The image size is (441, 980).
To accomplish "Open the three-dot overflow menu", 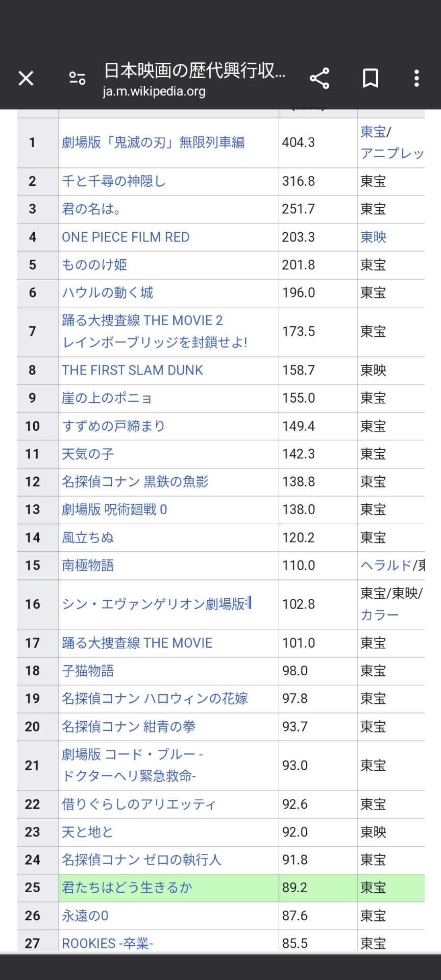I will [x=416, y=79].
